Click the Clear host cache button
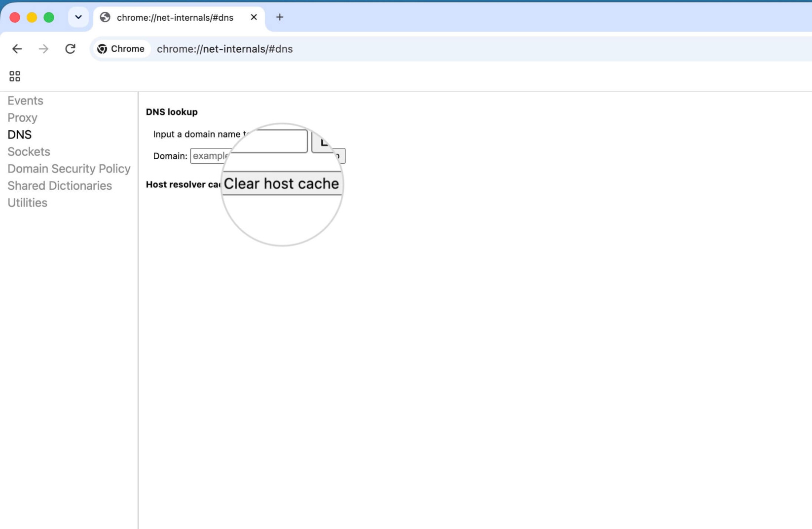812x529 pixels. (x=281, y=184)
